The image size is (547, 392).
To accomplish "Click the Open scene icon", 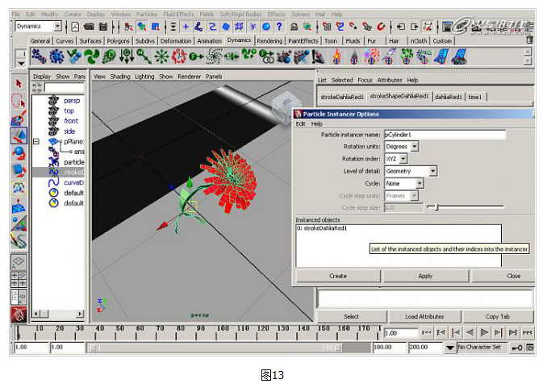I will tap(89, 27).
